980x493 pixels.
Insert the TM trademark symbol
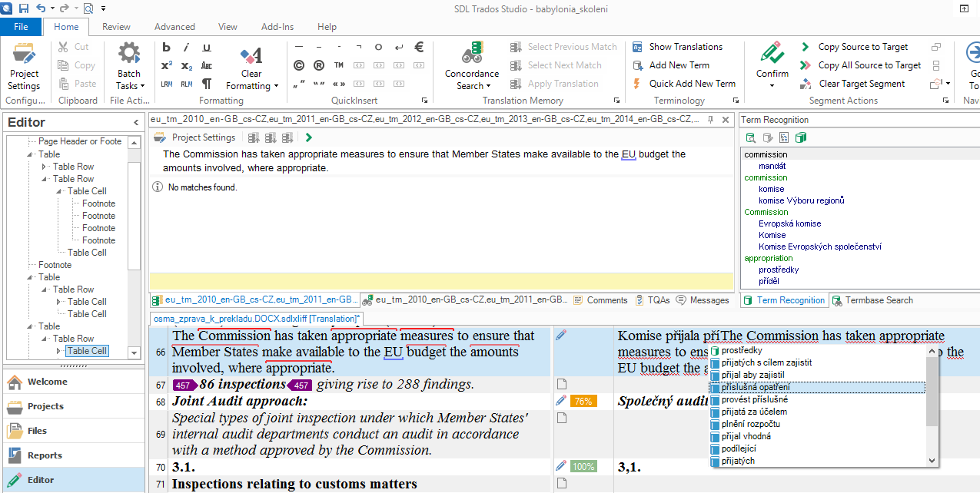[x=339, y=65]
